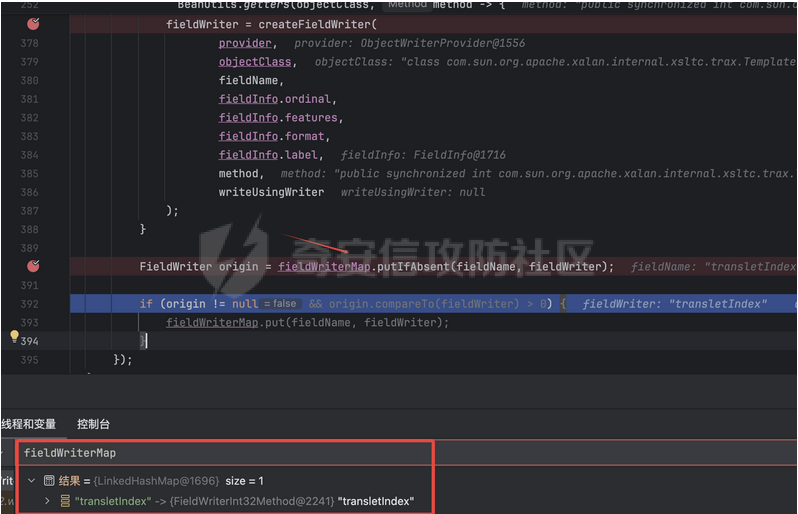Click the calculator icon beside 结果
This screenshot has width=798, height=514.
(x=48, y=481)
